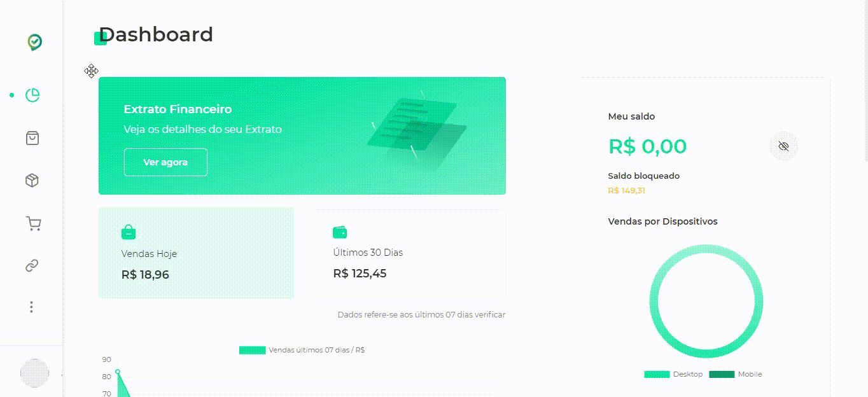Screen dimensions: 868x397
Task: Open the user avatar menu at sidebar bottom
Action: [35, 373]
